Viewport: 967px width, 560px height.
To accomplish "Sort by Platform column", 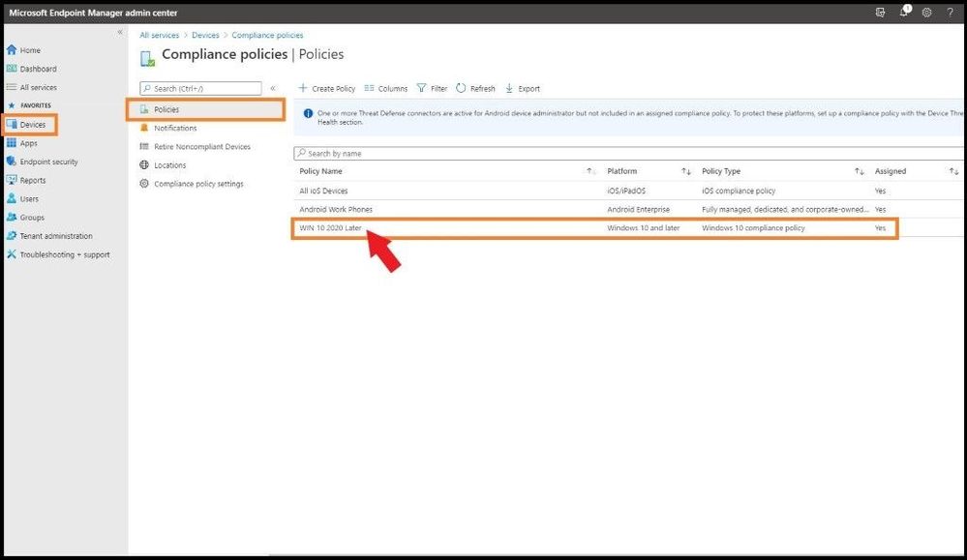I will click(x=621, y=171).
